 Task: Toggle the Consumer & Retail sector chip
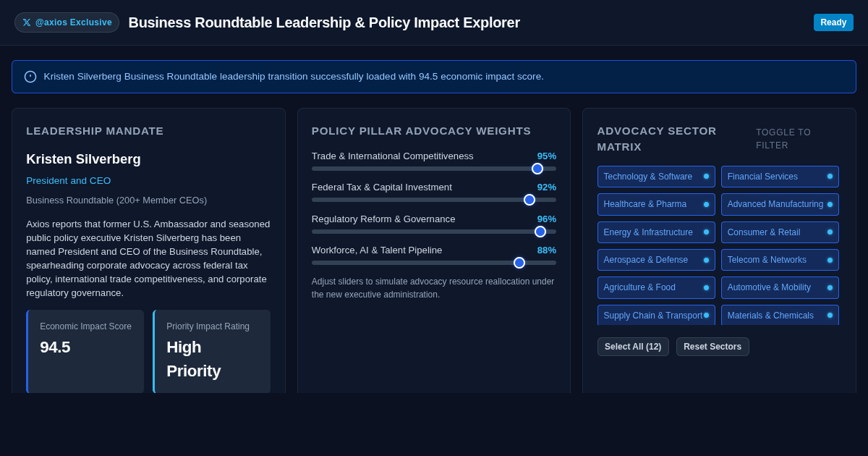(780, 232)
